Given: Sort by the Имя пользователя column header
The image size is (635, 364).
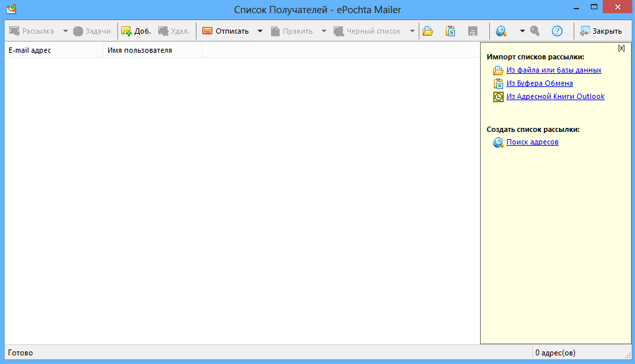Looking at the screenshot, I should click(x=153, y=50).
